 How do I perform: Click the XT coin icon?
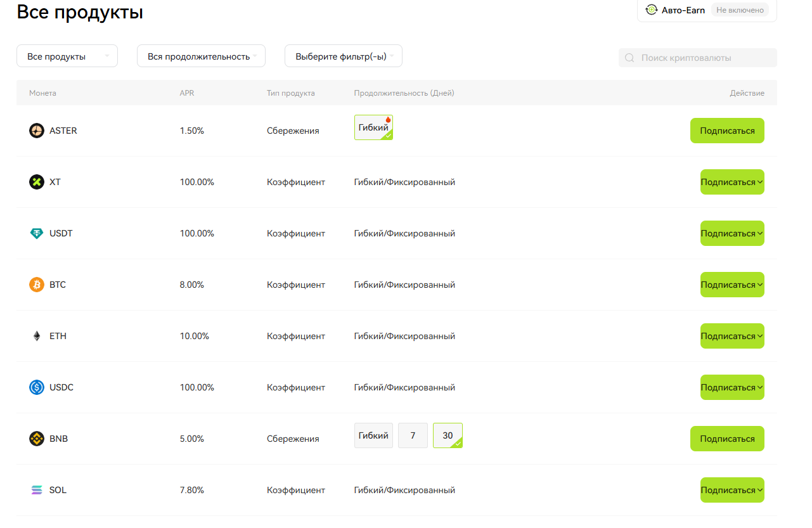pos(37,182)
